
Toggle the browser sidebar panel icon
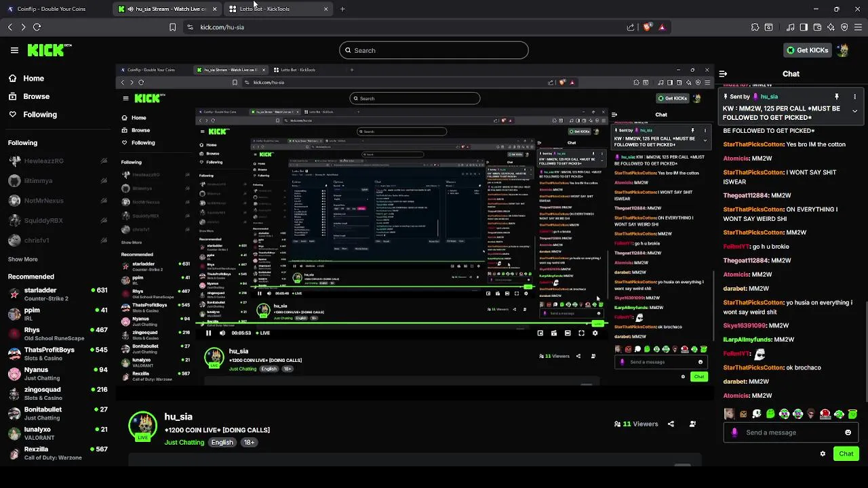click(x=804, y=27)
